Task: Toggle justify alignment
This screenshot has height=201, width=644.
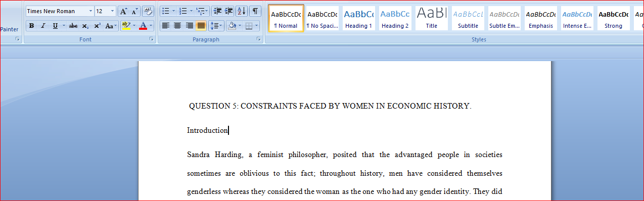Action: [201, 25]
